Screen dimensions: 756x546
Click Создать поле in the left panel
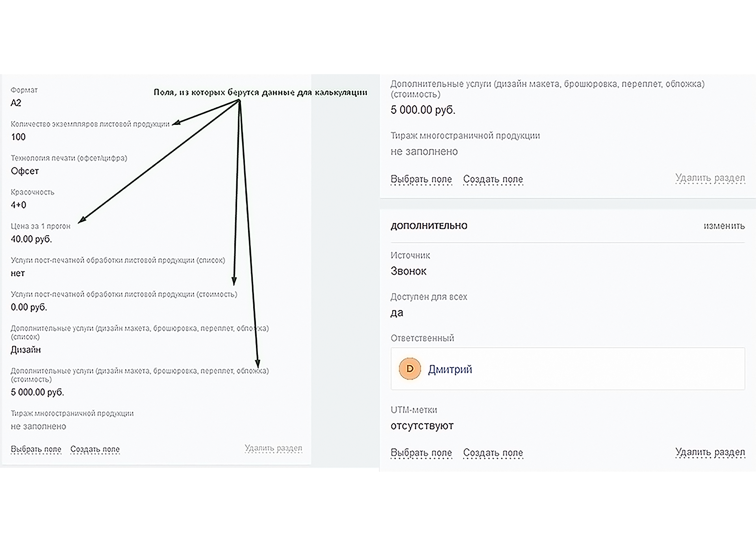94,449
